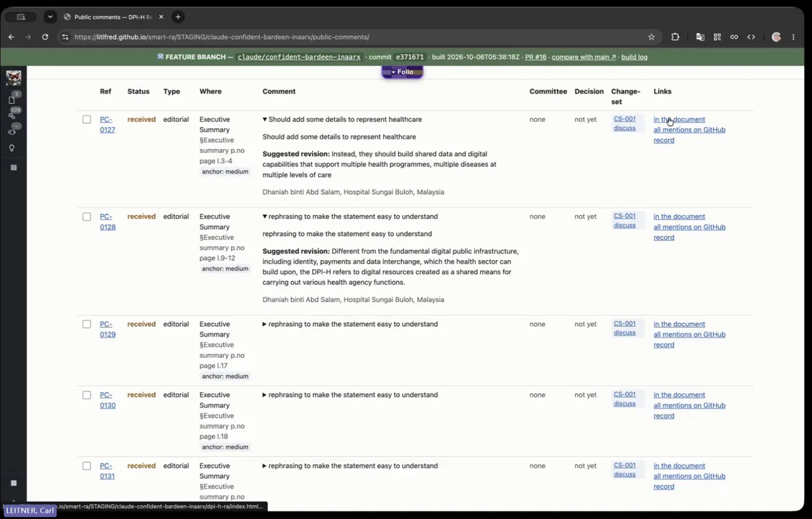Click the cat avatar in the sidebar
Image resolution: width=812 pixels, height=519 pixels.
click(13, 78)
